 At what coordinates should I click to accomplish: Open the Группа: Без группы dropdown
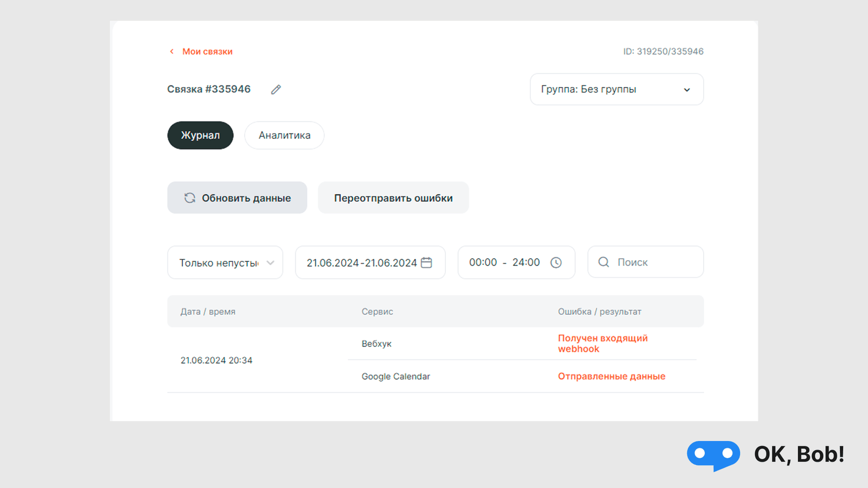click(617, 89)
